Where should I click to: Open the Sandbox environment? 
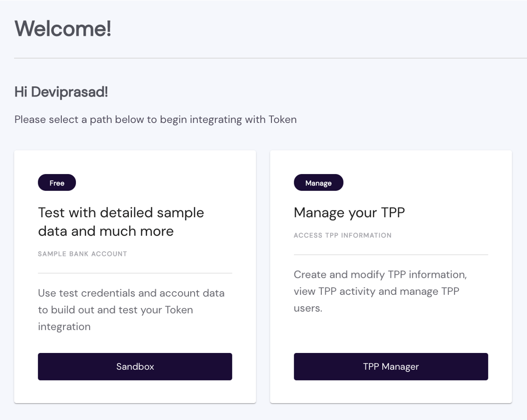135,367
